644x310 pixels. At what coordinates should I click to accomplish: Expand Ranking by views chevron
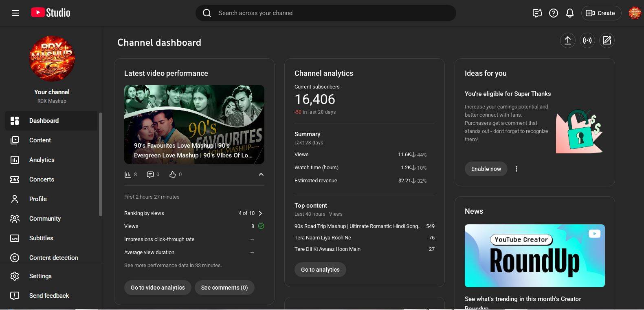(x=260, y=213)
